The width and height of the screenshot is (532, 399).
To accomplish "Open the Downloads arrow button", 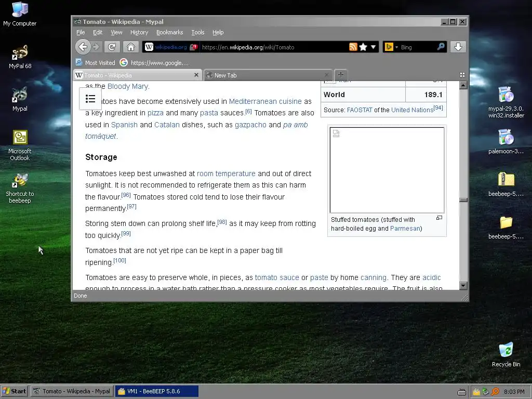I will (458, 47).
